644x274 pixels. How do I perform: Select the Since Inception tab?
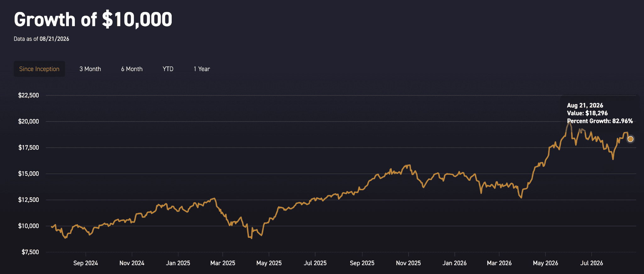[39, 69]
